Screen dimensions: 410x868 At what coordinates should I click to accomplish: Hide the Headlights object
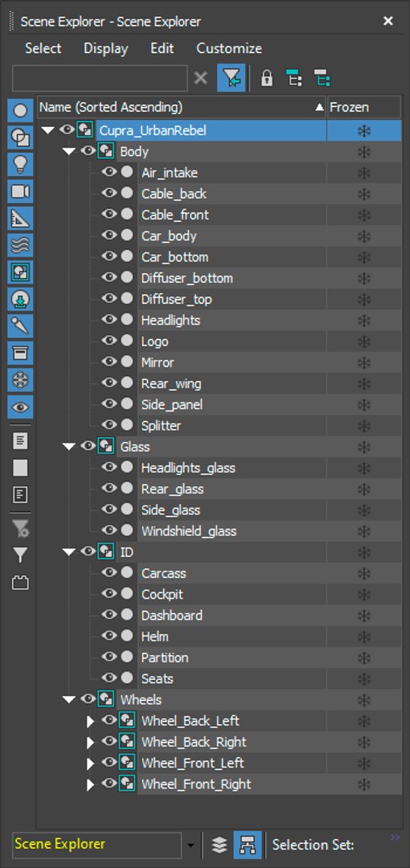tap(109, 319)
